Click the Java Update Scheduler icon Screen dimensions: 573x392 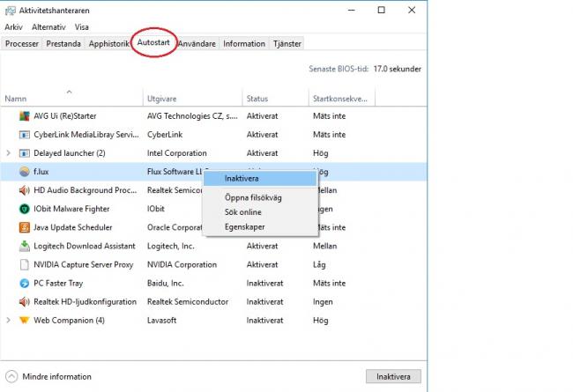tap(24, 227)
